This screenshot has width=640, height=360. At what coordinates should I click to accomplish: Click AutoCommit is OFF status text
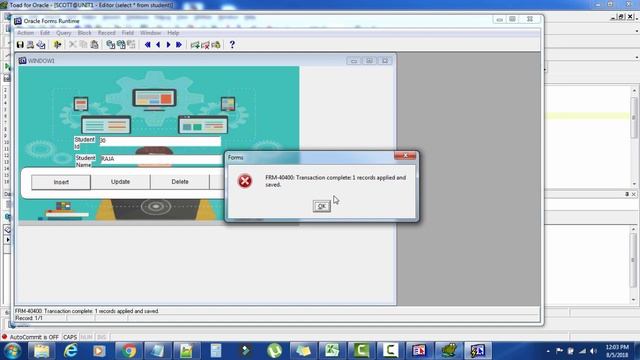point(34,337)
